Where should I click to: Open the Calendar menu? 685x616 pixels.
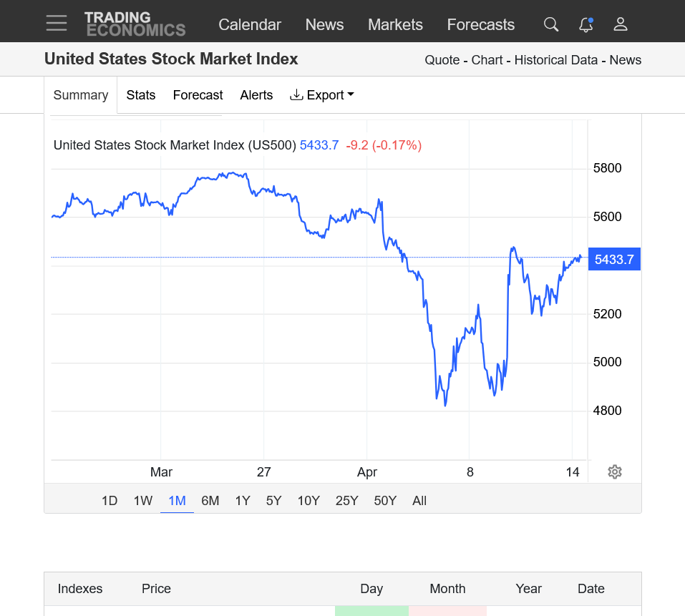[250, 24]
